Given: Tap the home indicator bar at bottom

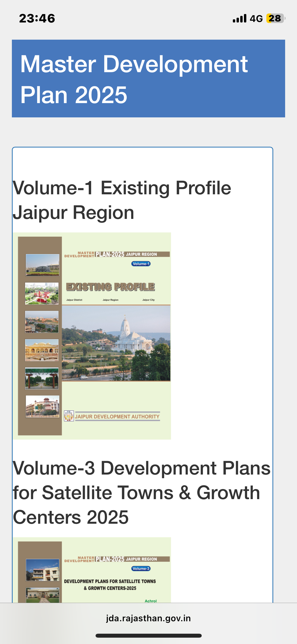Looking at the screenshot, I should pyautogui.click(x=148, y=636).
